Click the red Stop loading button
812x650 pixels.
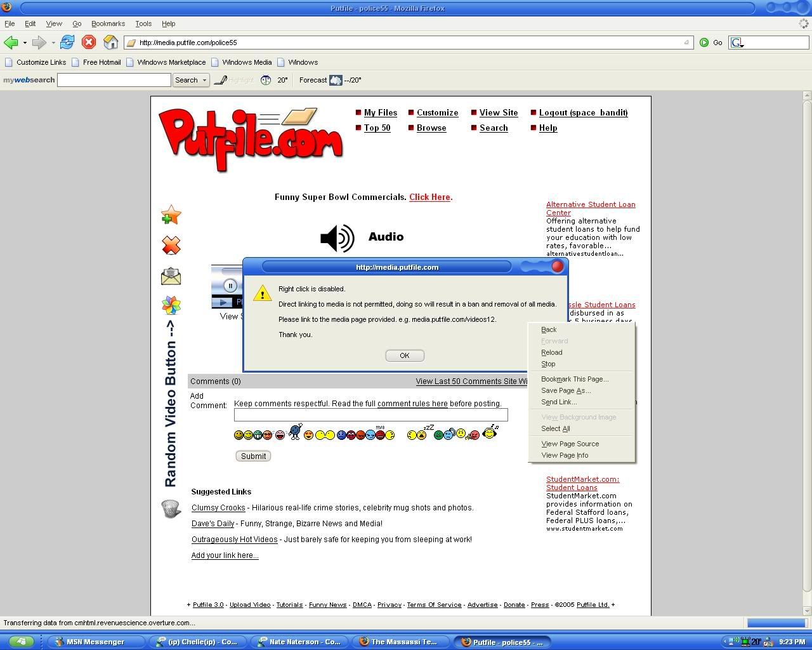89,43
